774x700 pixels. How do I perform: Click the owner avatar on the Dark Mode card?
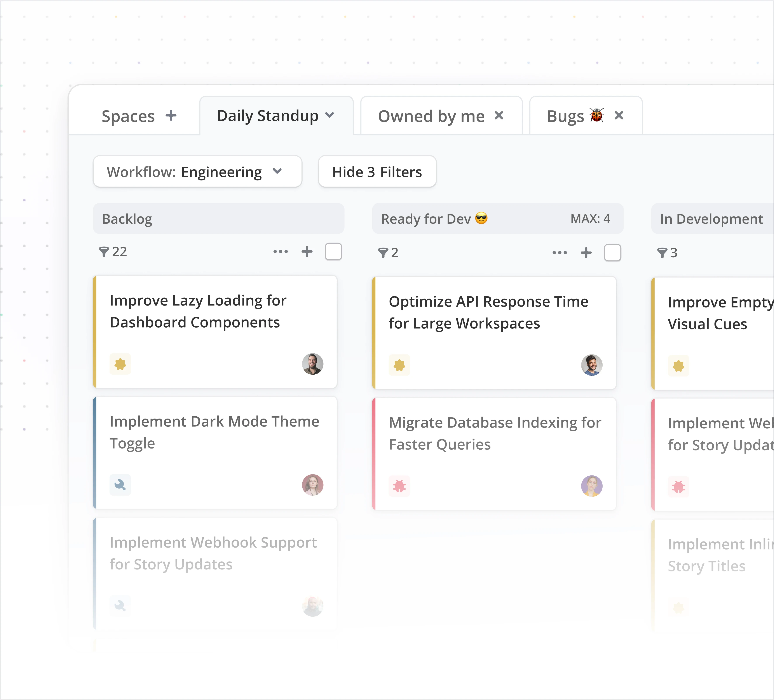pos(312,485)
